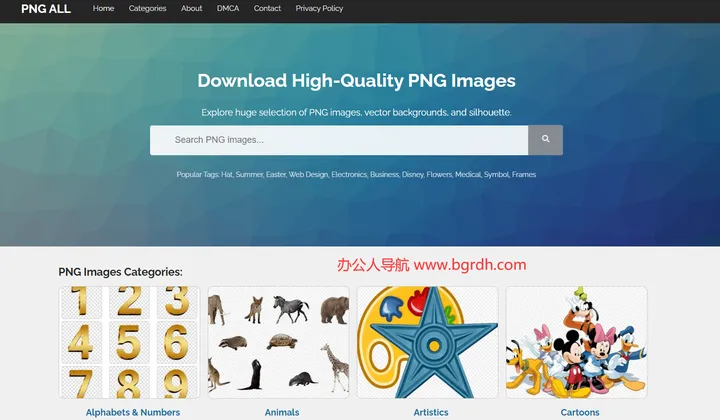Select the Business popular tag
This screenshot has height=420, width=720.
click(384, 174)
